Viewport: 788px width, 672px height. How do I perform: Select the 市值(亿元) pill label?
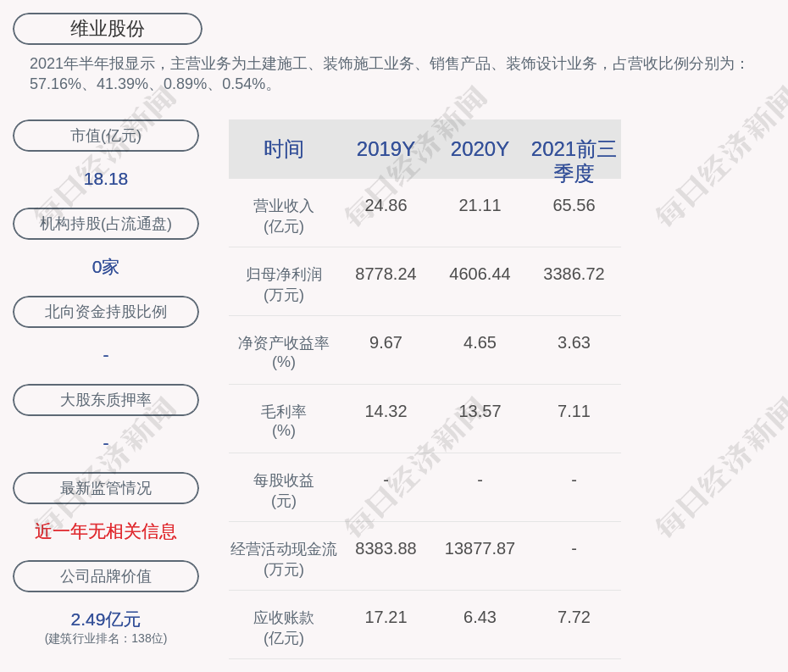pyautogui.click(x=106, y=136)
